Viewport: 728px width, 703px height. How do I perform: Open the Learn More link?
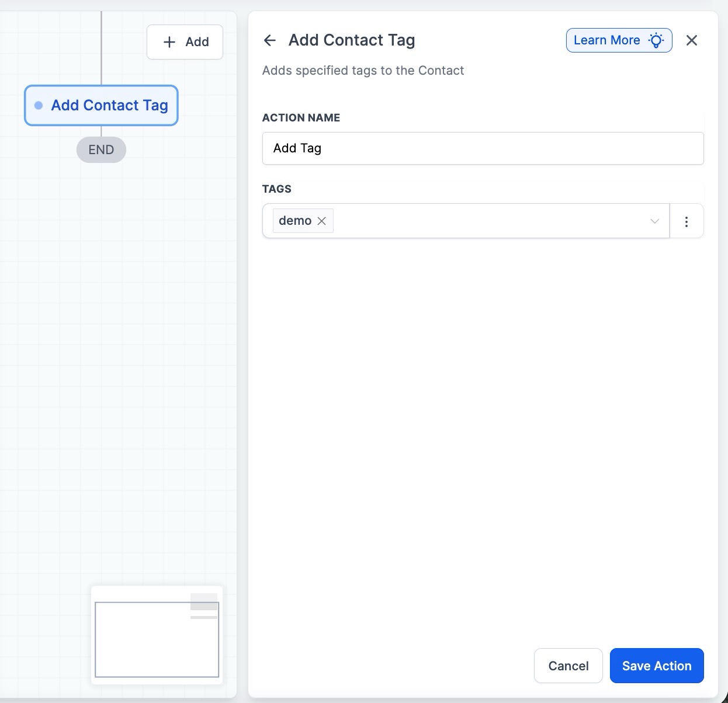[x=606, y=40]
